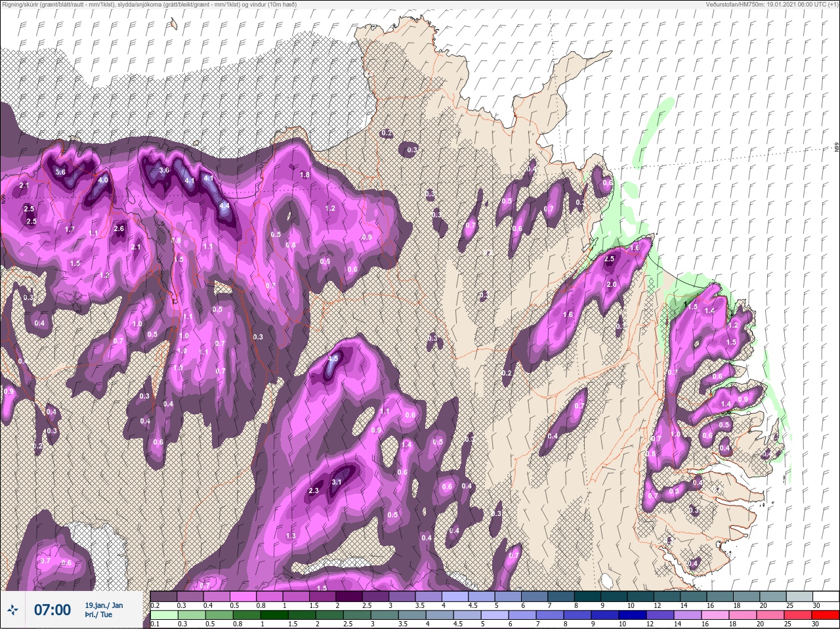Select the weekday text 'Þri./ Tue'
This screenshot has width=840, height=629.
98,615
